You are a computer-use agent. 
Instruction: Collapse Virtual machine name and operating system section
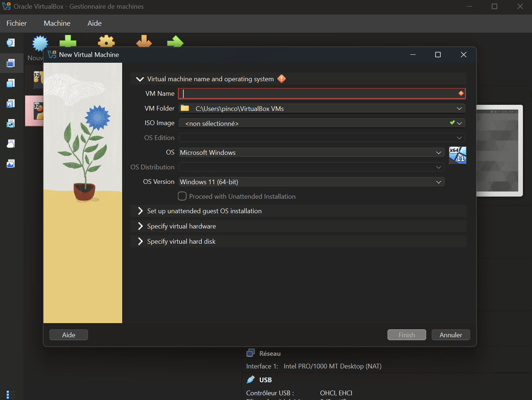click(x=140, y=79)
